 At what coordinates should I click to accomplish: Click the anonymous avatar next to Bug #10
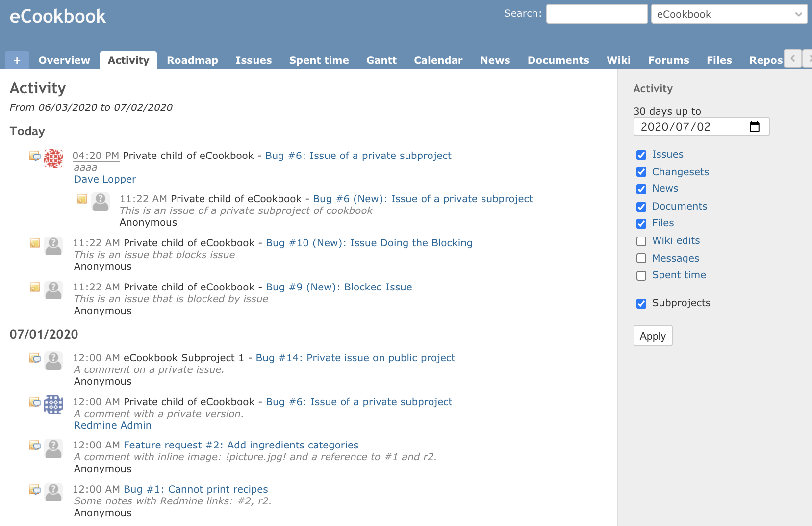[53, 246]
